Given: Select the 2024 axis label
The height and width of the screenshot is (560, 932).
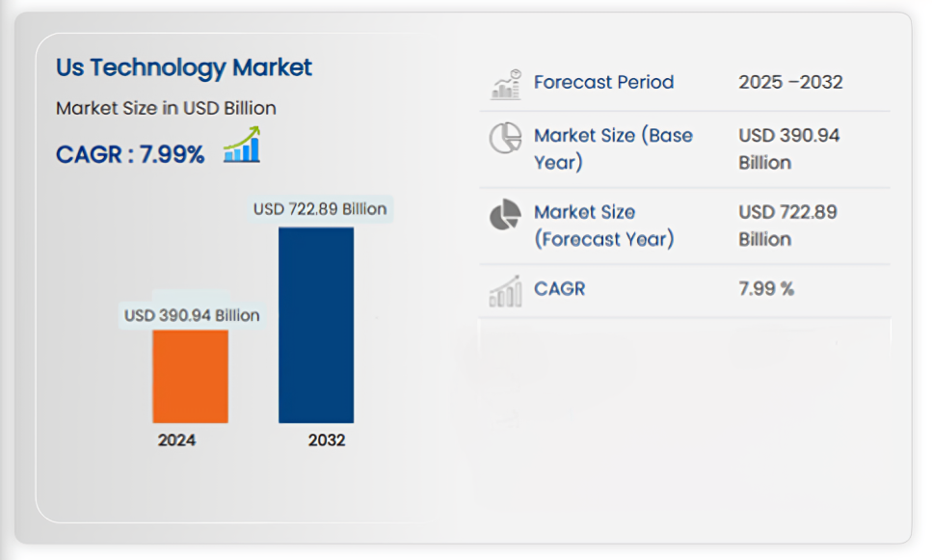Looking at the screenshot, I should (x=174, y=440).
